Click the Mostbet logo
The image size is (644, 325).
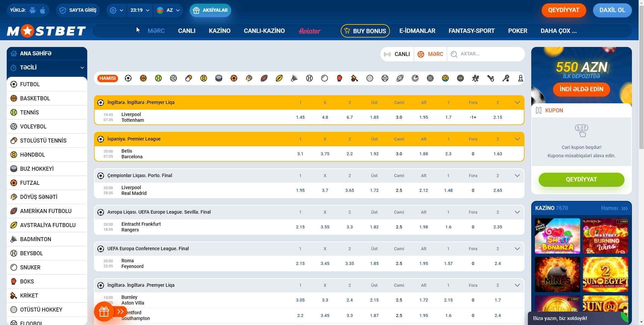click(x=46, y=31)
